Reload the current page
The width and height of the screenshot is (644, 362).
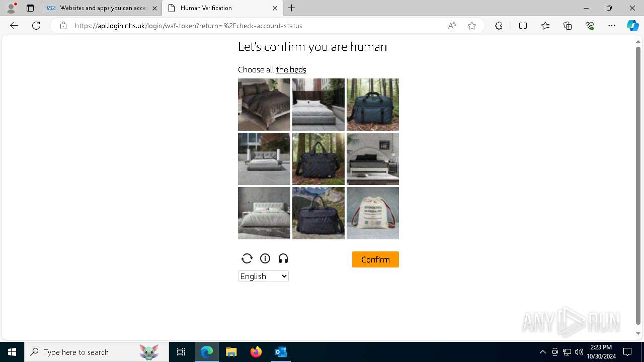point(36,26)
